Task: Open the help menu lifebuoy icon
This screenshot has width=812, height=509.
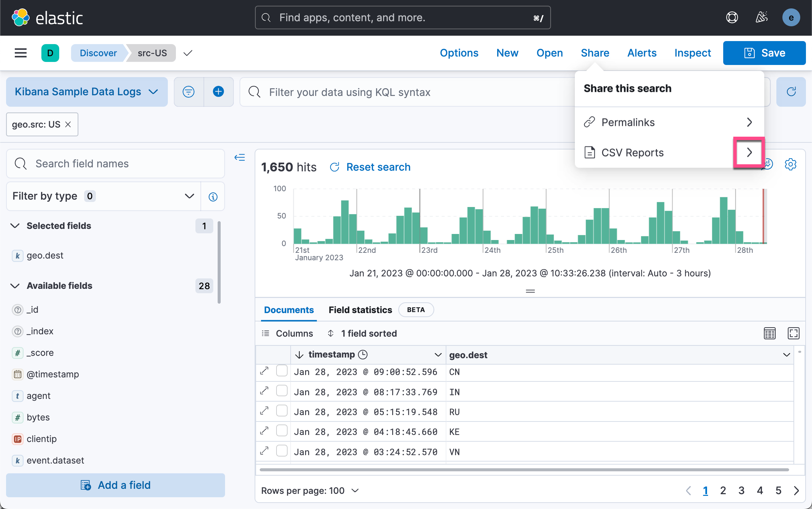Action: click(732, 18)
